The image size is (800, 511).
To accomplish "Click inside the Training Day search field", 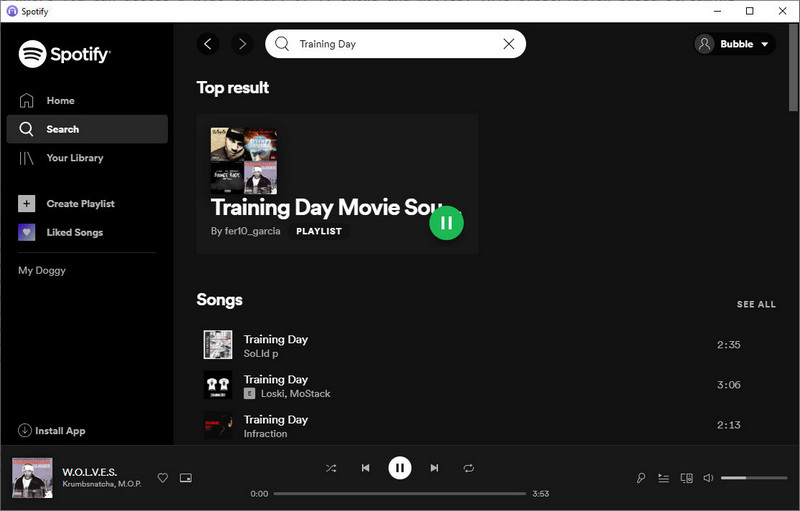I will [395, 44].
